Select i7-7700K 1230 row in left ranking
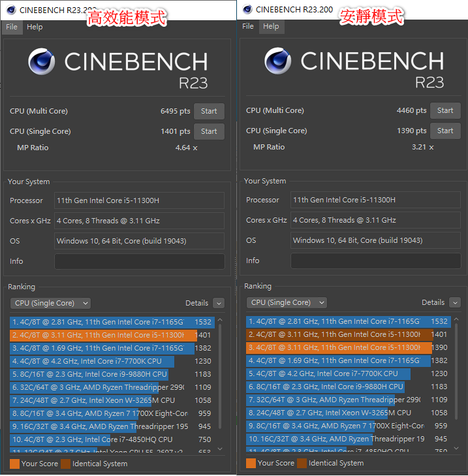468x476 pixels. pos(112,361)
